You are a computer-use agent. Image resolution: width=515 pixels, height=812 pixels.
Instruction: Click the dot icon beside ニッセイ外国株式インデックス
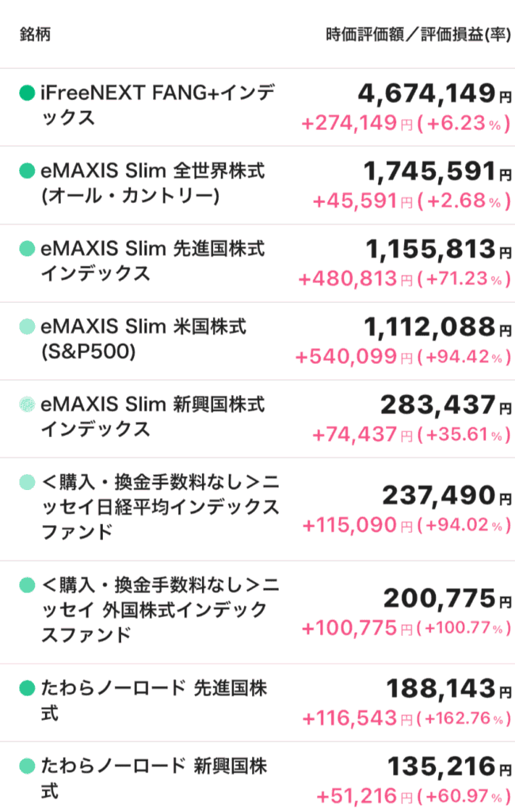pos(27,585)
